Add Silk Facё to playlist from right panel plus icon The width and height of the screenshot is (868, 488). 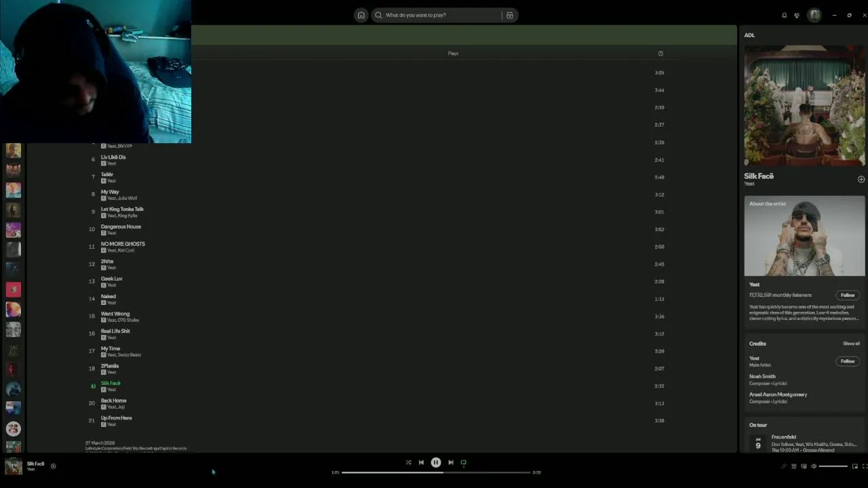861,180
